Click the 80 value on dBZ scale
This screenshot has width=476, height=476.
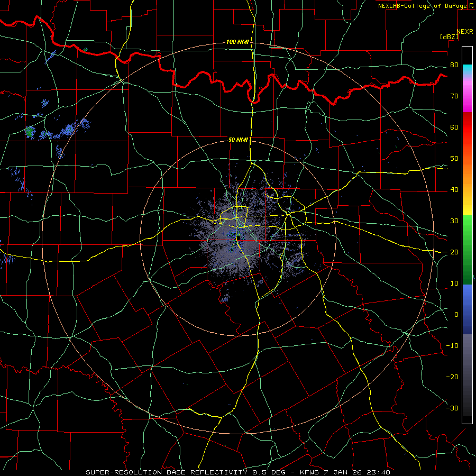point(454,65)
